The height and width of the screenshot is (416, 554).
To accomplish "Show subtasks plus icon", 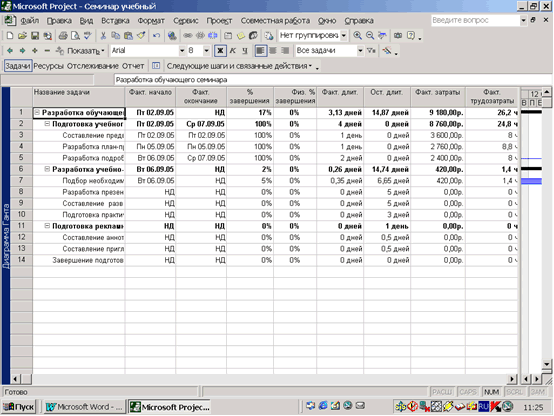I will coord(35,51).
